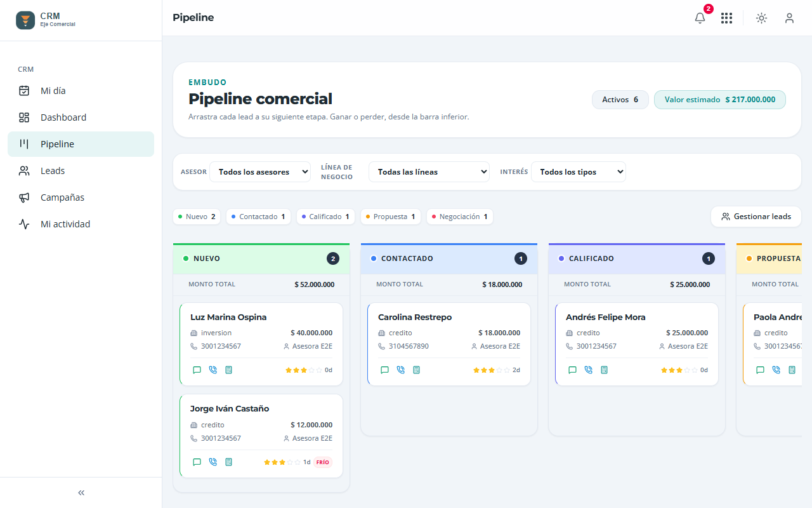The image size is (812, 508).
Task: Click star rating on Luz Marina Ospina card
Action: point(304,370)
